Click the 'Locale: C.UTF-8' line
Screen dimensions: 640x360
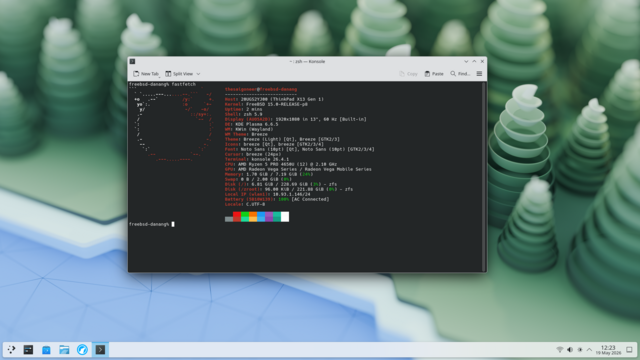pos(245,204)
